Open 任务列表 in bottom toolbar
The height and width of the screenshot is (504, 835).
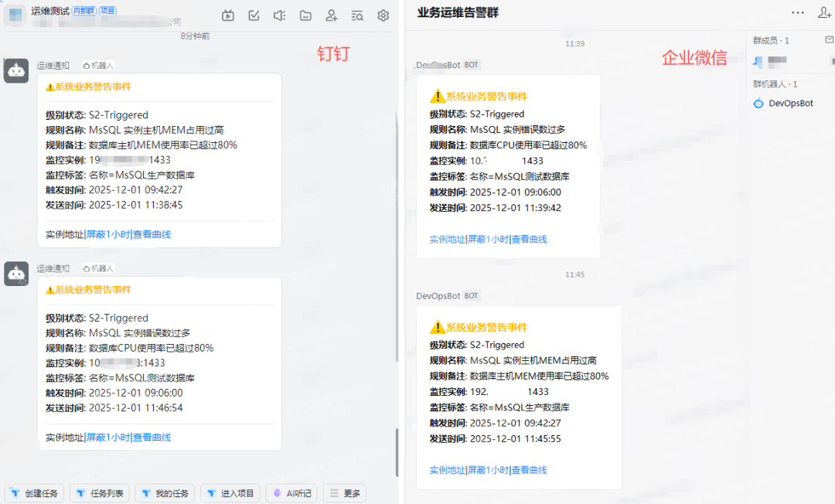100,493
